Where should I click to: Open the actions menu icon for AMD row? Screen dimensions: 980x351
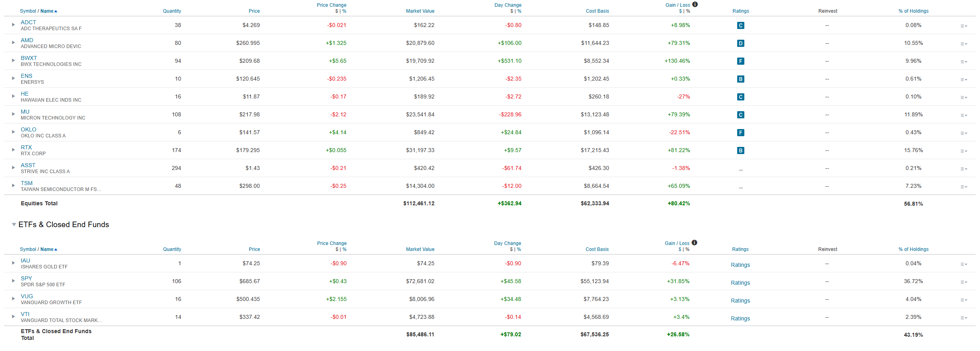click(x=964, y=44)
